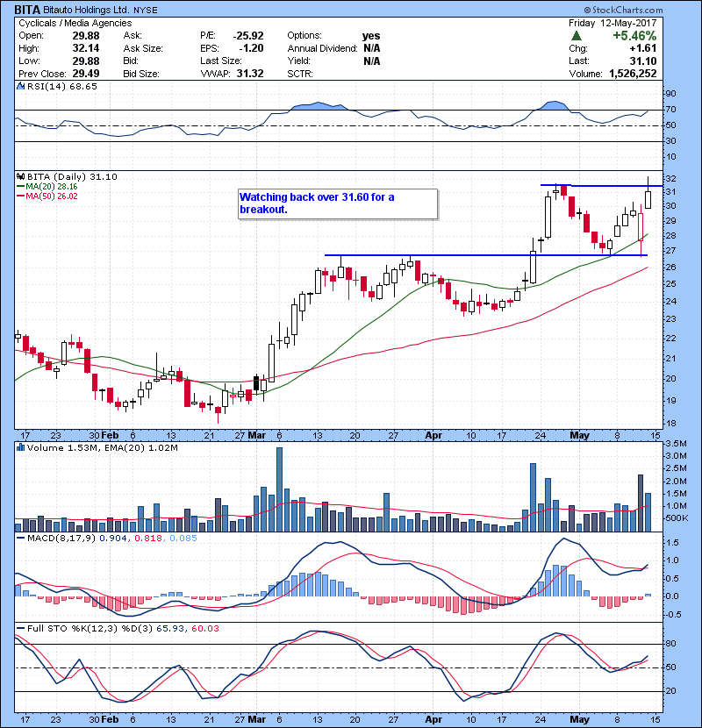This screenshot has width=702, height=728.
Task: Click the 'Watching back over 31.60' annotation box
Action: [x=338, y=203]
